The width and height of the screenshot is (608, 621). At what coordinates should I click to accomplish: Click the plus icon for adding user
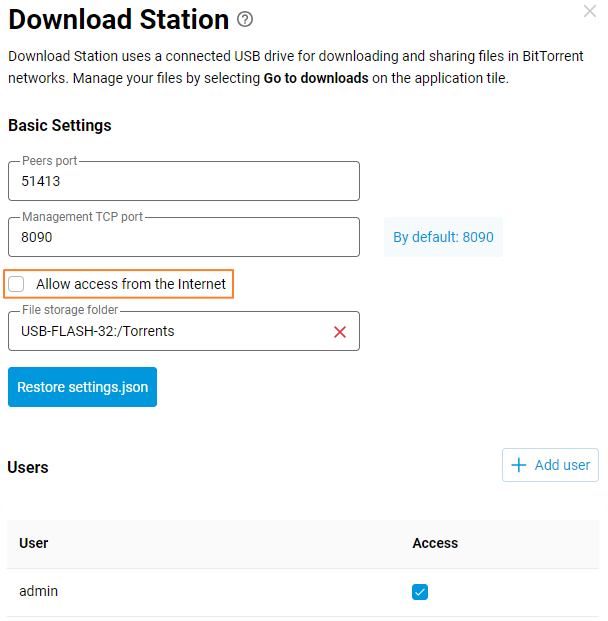518,465
